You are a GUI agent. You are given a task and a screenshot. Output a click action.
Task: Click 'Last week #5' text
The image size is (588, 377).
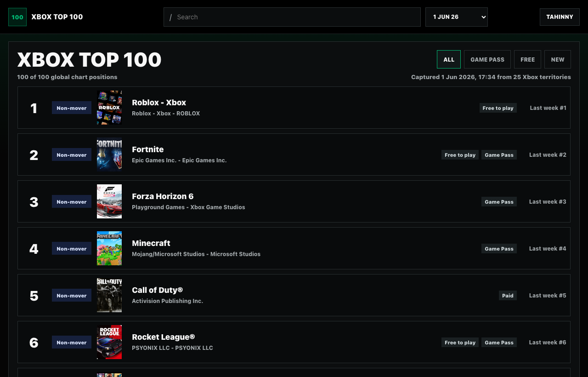pos(548,295)
